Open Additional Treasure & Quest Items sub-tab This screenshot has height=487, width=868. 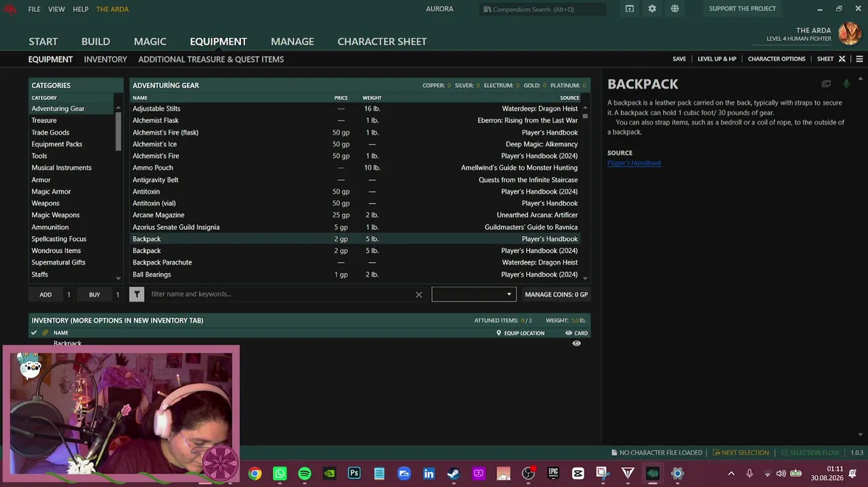pyautogui.click(x=211, y=60)
